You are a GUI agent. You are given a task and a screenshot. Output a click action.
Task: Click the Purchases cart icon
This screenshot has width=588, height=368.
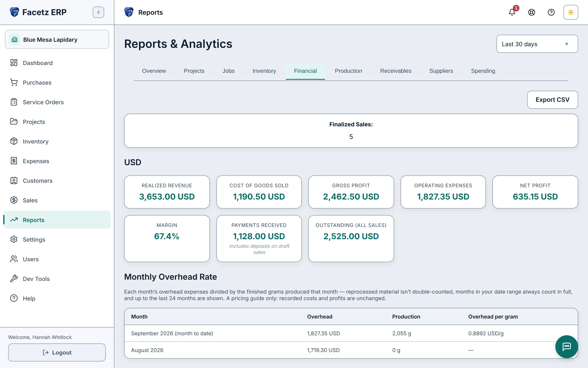click(x=14, y=83)
